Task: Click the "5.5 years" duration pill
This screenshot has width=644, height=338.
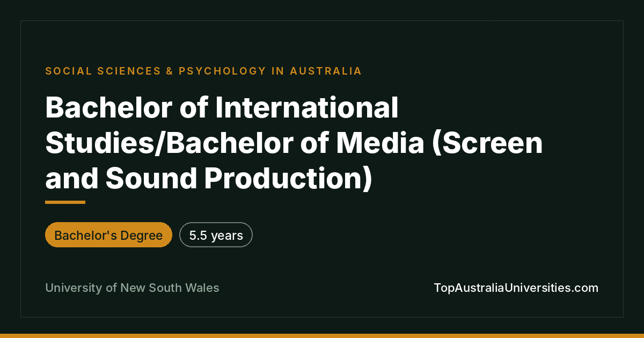Action: [216, 235]
